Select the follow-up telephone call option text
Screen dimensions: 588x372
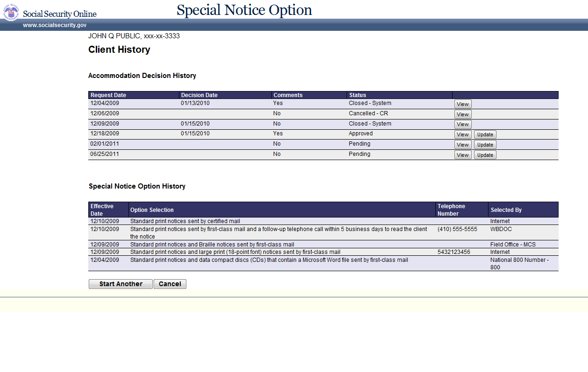click(279, 233)
